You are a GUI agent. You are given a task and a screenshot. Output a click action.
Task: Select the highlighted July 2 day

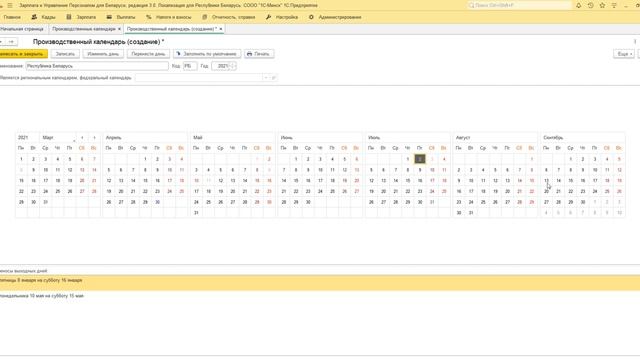(420, 159)
